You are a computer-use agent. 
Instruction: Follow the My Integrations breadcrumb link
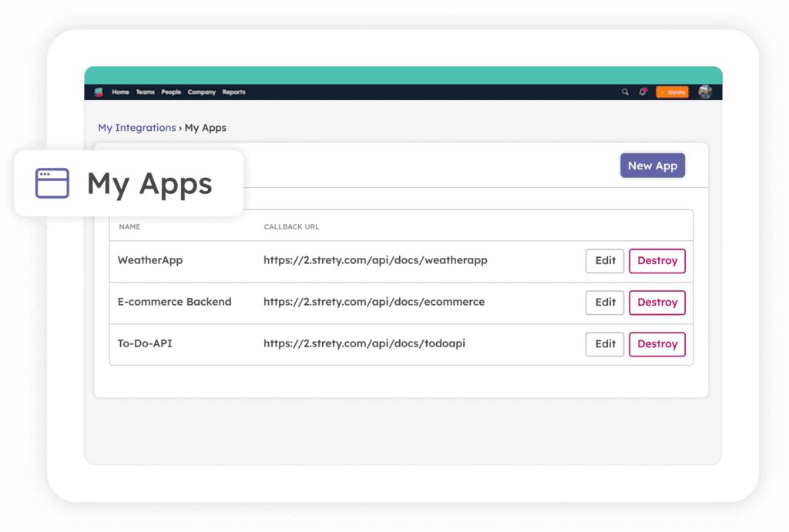[x=136, y=128]
